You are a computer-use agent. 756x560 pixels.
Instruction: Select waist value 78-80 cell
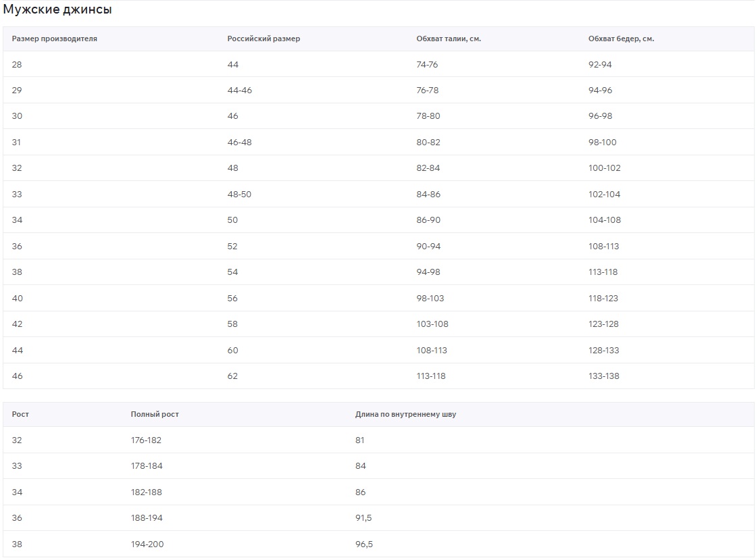click(x=428, y=116)
